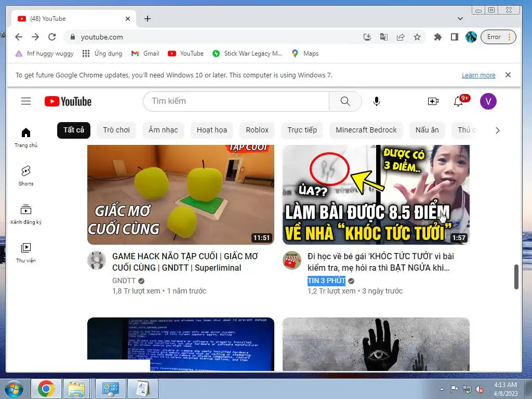Click the Chrome profile avatar in toolbar
Viewport: 532px width, 399px height.
[471, 37]
